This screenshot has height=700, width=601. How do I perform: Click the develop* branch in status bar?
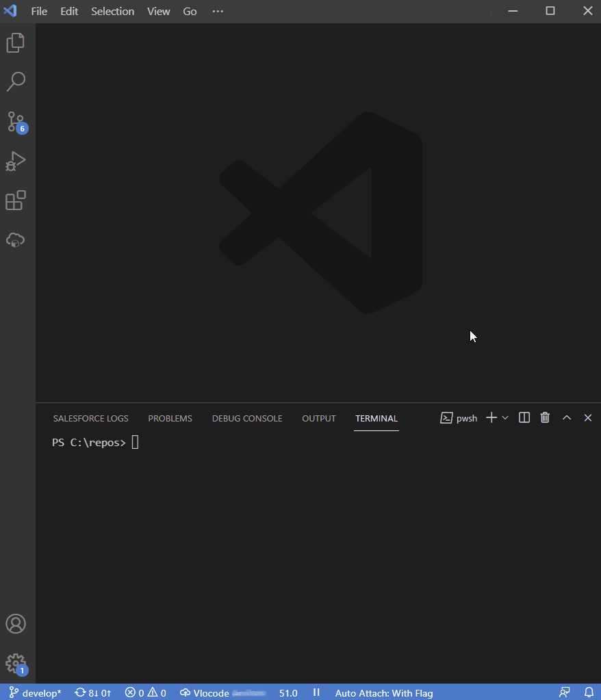36,693
